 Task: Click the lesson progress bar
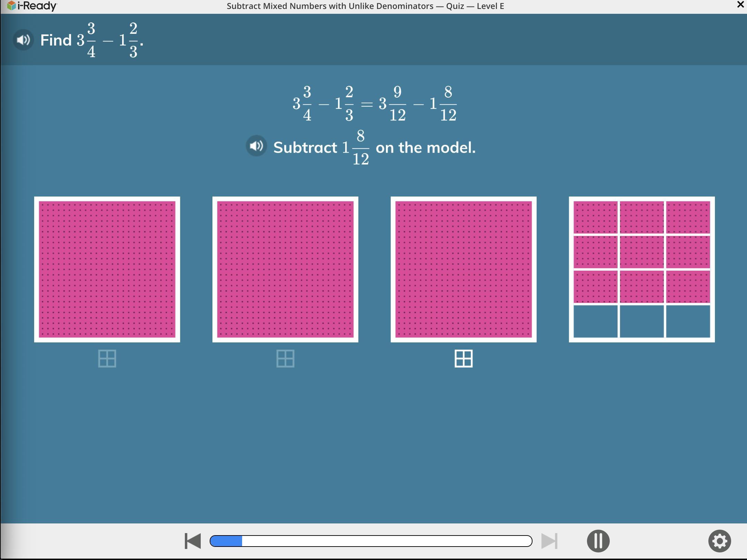[x=371, y=541]
